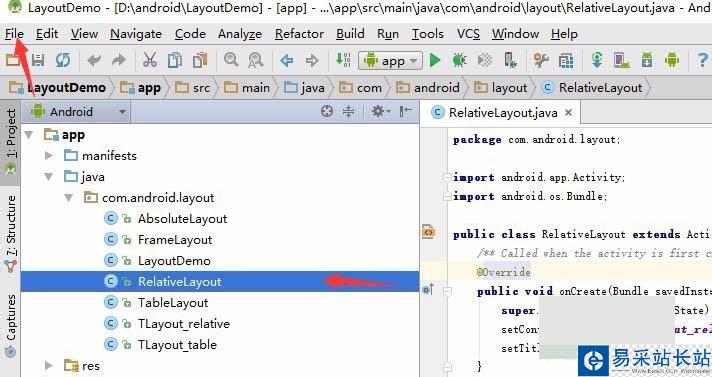Toggle the Captures tool window tab
712x377 pixels.
click(10, 325)
